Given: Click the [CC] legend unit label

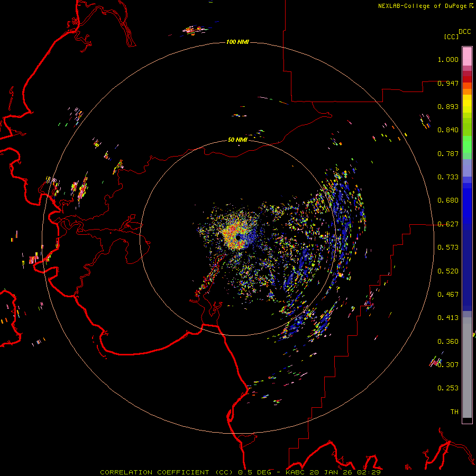Looking at the screenshot, I should [x=452, y=36].
